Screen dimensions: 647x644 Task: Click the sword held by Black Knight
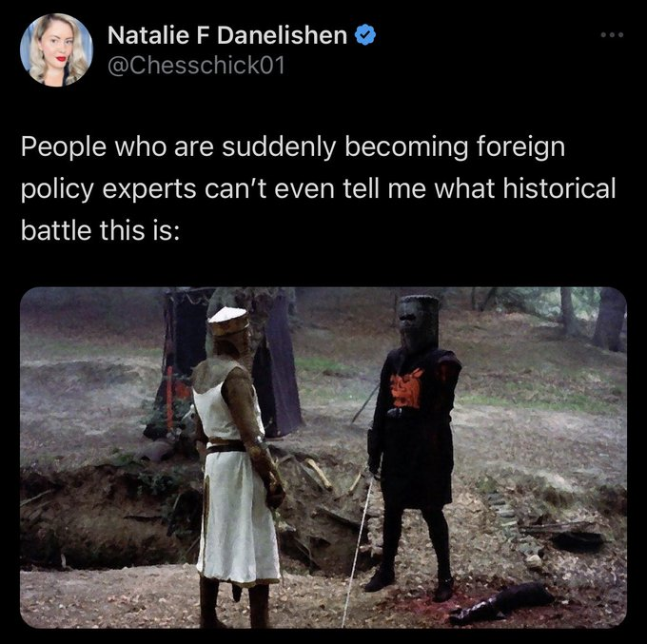point(358,548)
